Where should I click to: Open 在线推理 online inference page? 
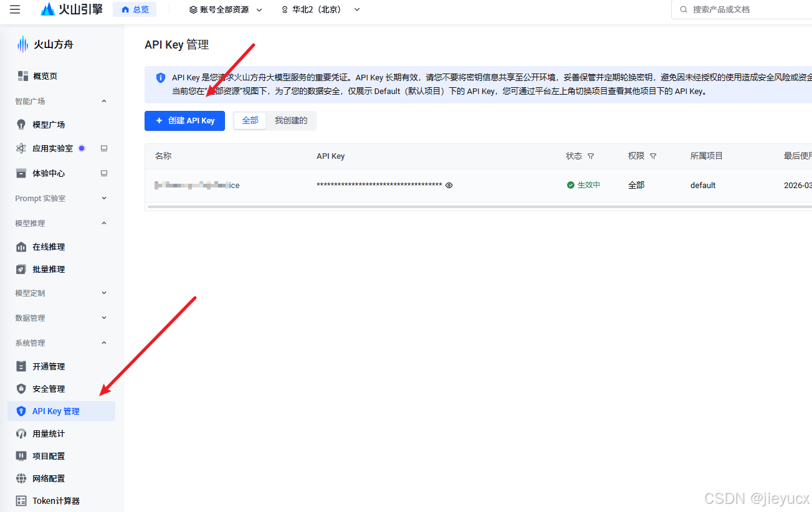pyautogui.click(x=49, y=247)
